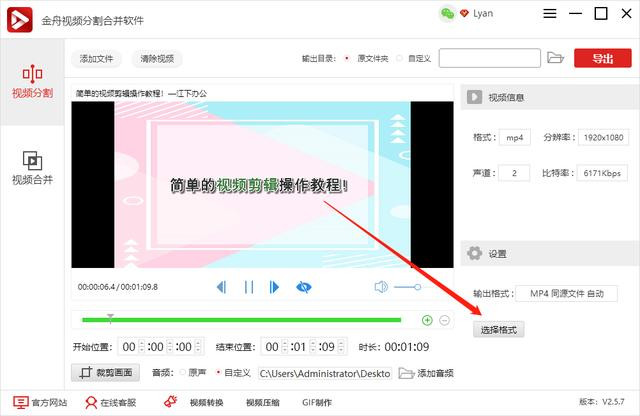
Task: Switch to the 视频分割 tab
Action: point(32,82)
